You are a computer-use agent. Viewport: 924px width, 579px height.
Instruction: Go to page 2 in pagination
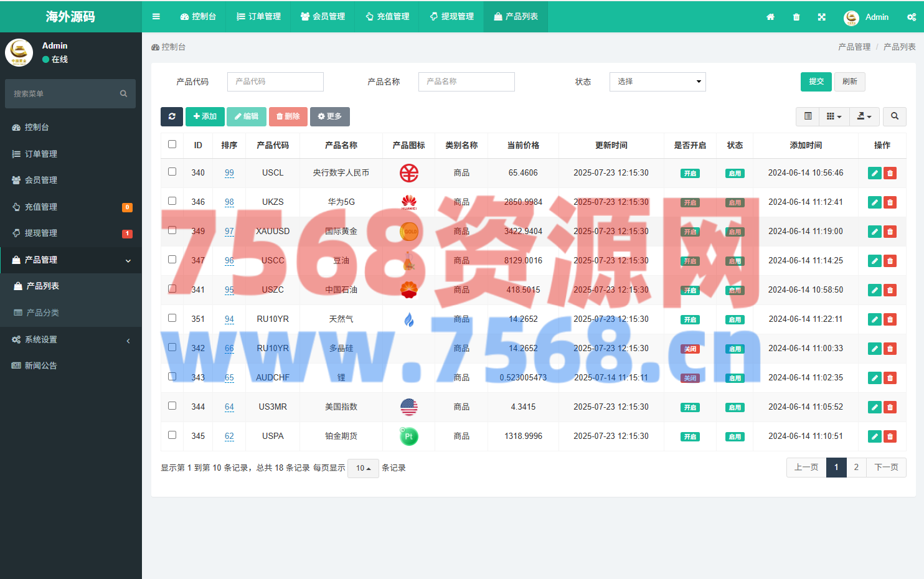click(856, 468)
